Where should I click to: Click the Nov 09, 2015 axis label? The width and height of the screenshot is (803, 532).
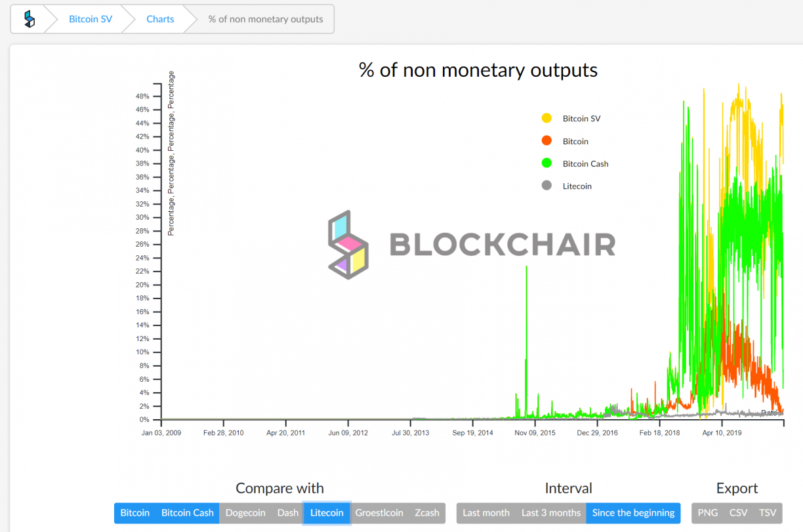click(x=535, y=433)
